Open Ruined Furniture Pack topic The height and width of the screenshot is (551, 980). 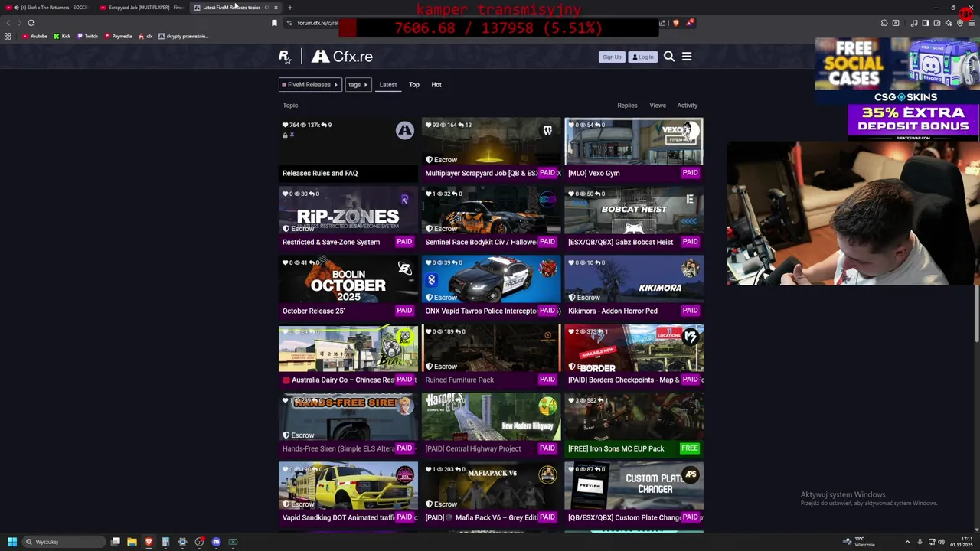click(x=459, y=380)
